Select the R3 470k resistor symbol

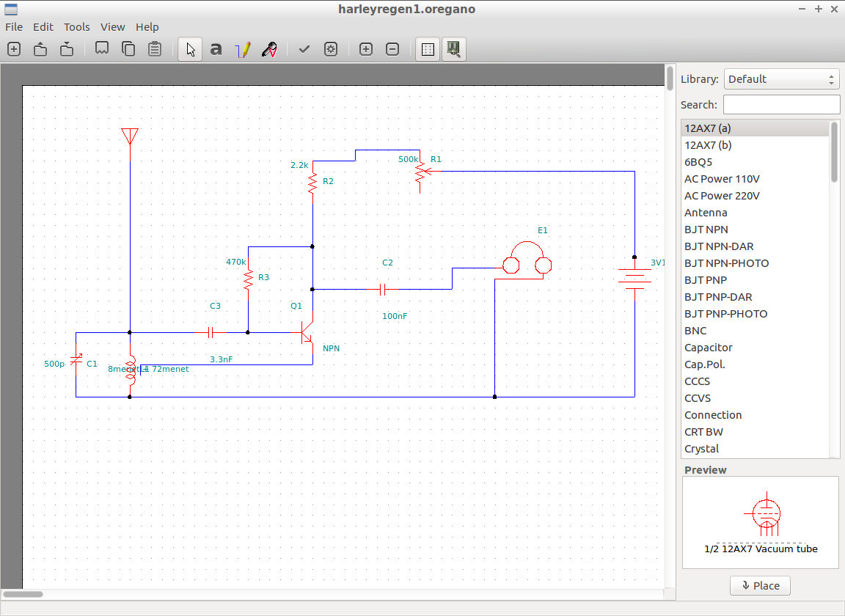[249, 279]
